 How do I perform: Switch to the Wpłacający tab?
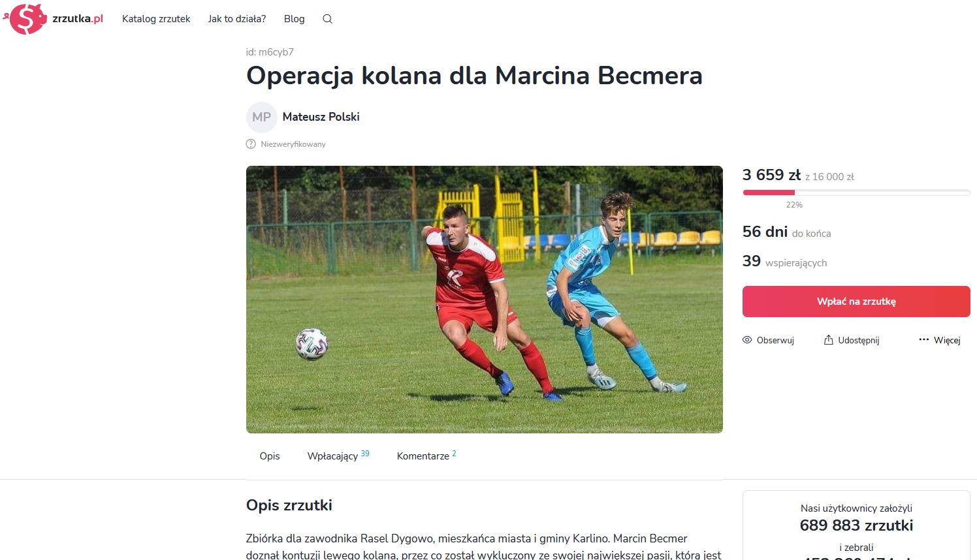coord(338,456)
